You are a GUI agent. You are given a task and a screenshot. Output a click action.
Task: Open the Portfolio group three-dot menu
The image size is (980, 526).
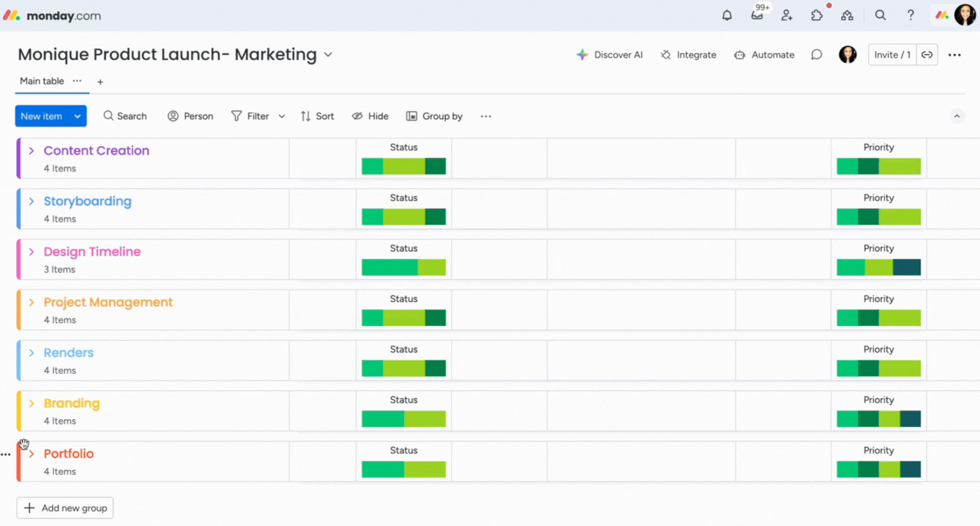coord(6,454)
